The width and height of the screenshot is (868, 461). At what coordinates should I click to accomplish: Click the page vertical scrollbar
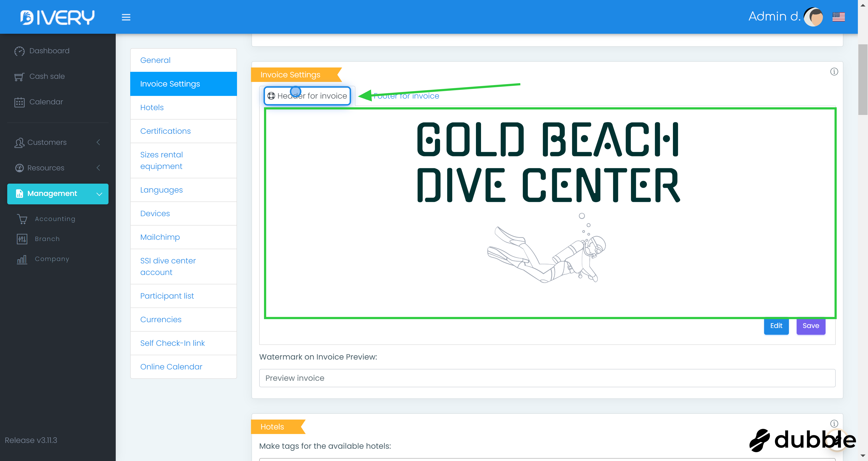[862, 80]
